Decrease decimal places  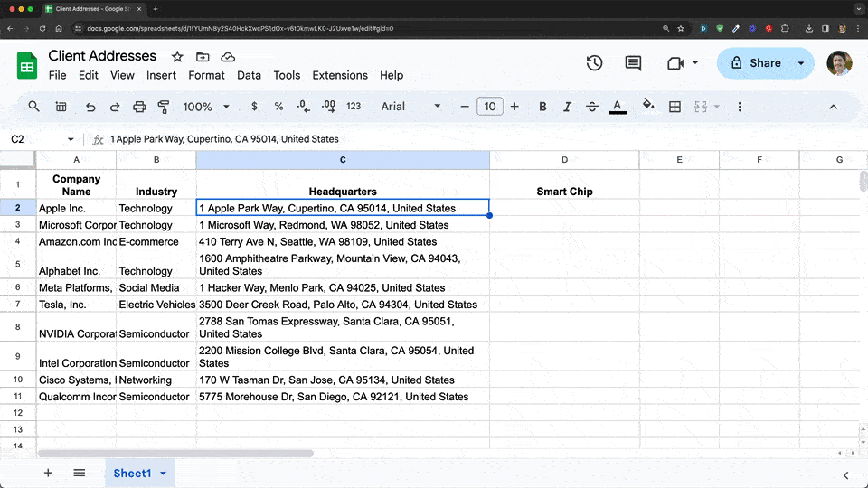(x=304, y=107)
